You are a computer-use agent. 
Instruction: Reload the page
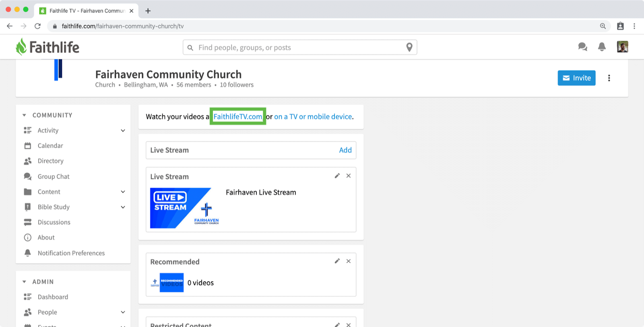(x=37, y=26)
